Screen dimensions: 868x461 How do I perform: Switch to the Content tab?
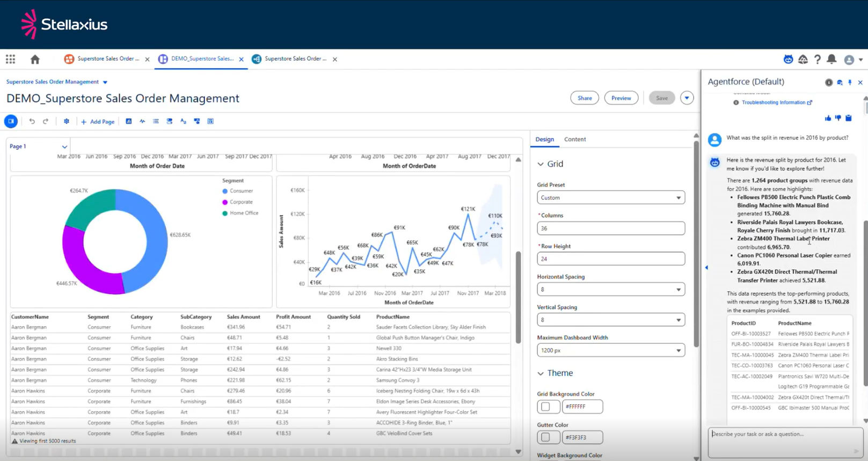[x=574, y=139]
